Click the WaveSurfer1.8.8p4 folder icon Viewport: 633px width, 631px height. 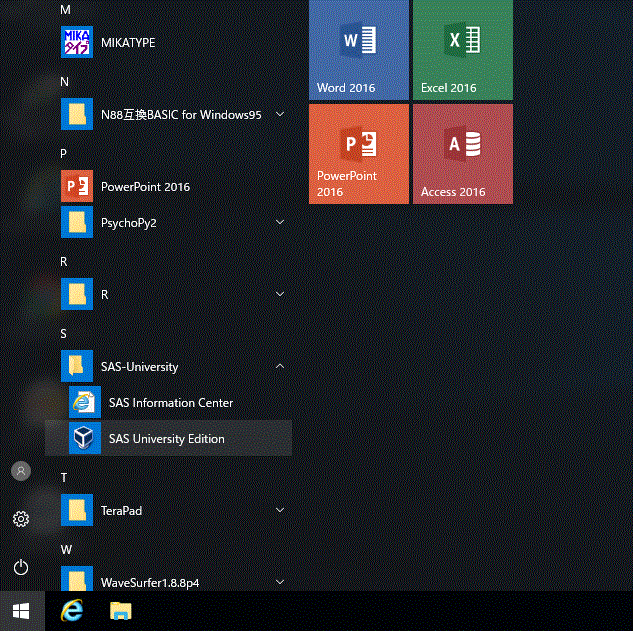click(x=77, y=579)
